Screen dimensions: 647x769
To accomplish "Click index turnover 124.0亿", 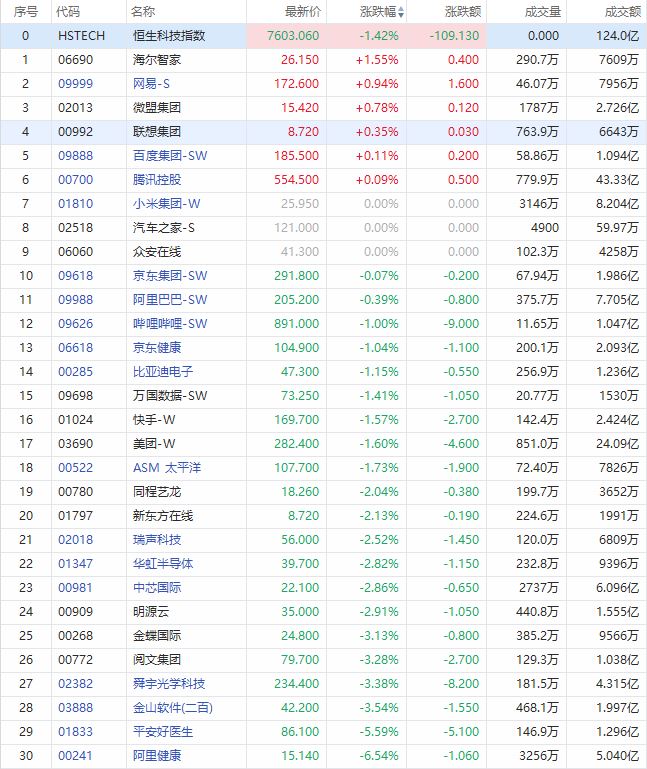I will 618,36.
